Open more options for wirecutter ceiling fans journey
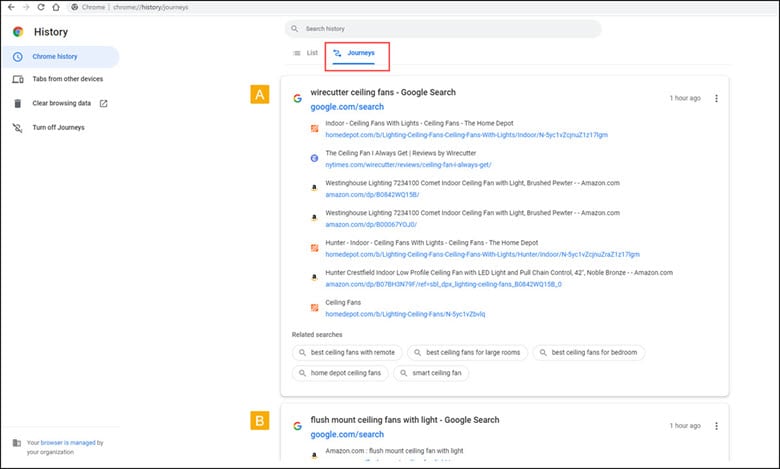This screenshot has width=780, height=469. point(716,98)
